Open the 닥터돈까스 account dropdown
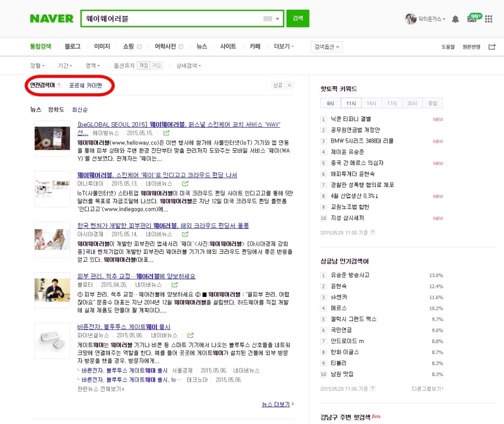 point(431,19)
